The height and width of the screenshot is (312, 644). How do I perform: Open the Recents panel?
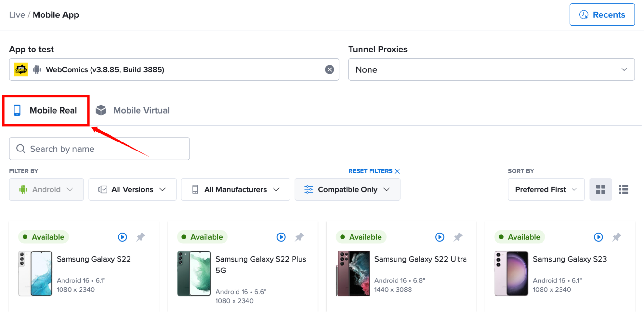(x=602, y=14)
